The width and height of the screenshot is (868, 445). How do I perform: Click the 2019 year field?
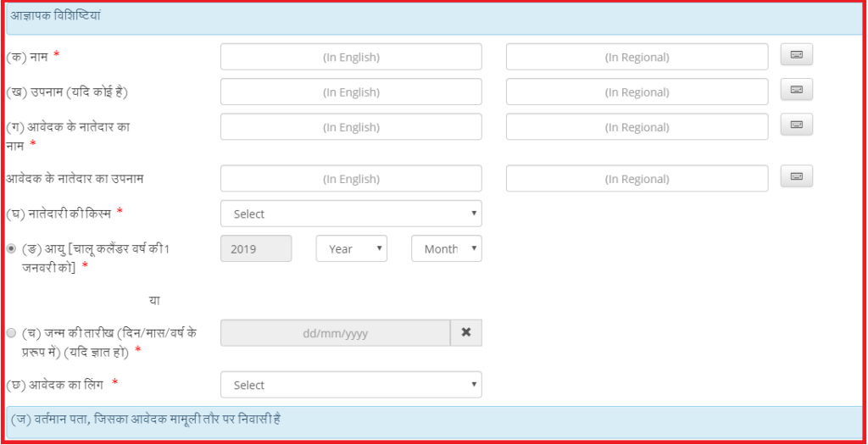coord(256,248)
